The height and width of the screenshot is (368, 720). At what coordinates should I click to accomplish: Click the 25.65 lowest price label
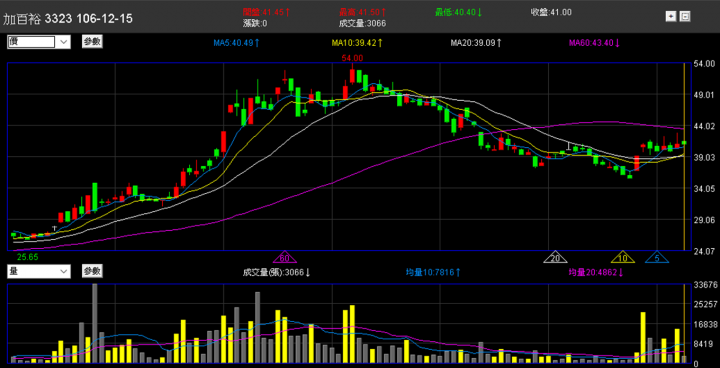(x=28, y=257)
